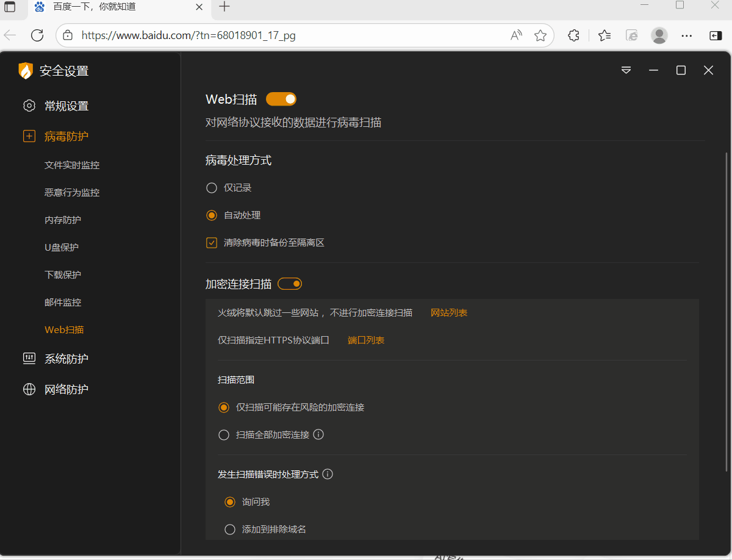Toggle the Web扫描 switch off
Screen dimensions: 732x560
281,99
